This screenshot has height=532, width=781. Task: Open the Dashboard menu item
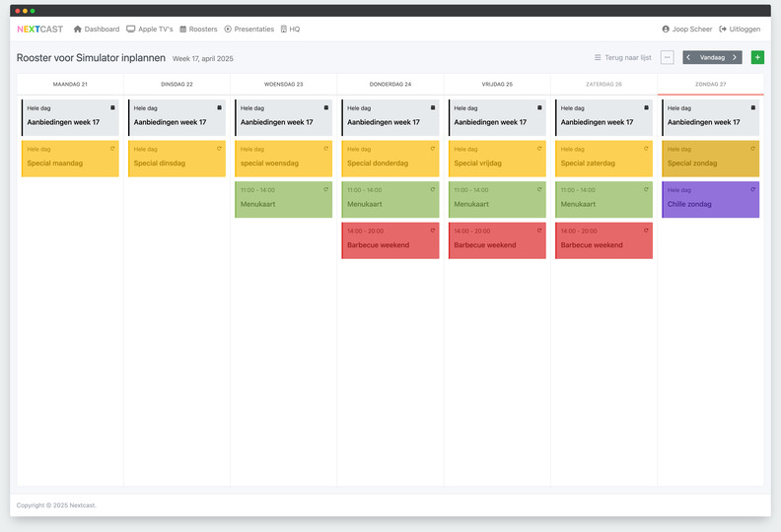(x=97, y=30)
